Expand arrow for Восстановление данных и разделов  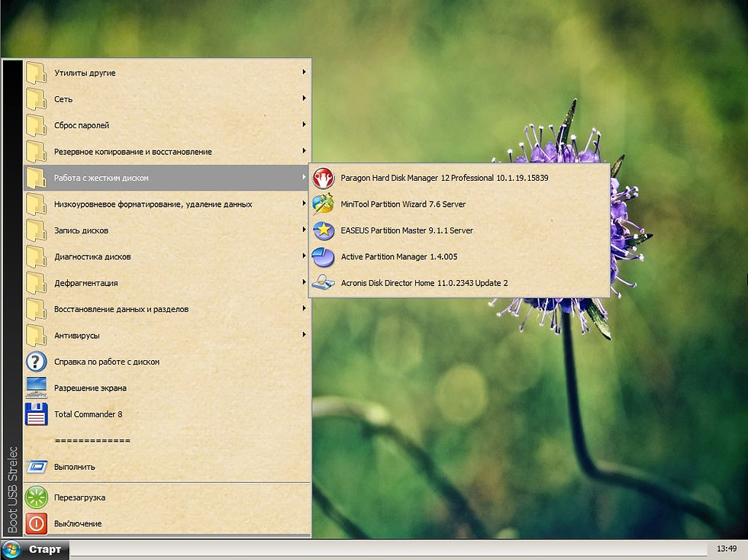[x=304, y=308]
